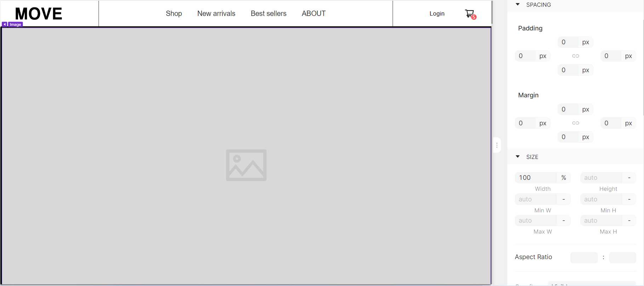The image size is (644, 286).
Task: Open padding bottom px unit selector
Action: click(586, 70)
